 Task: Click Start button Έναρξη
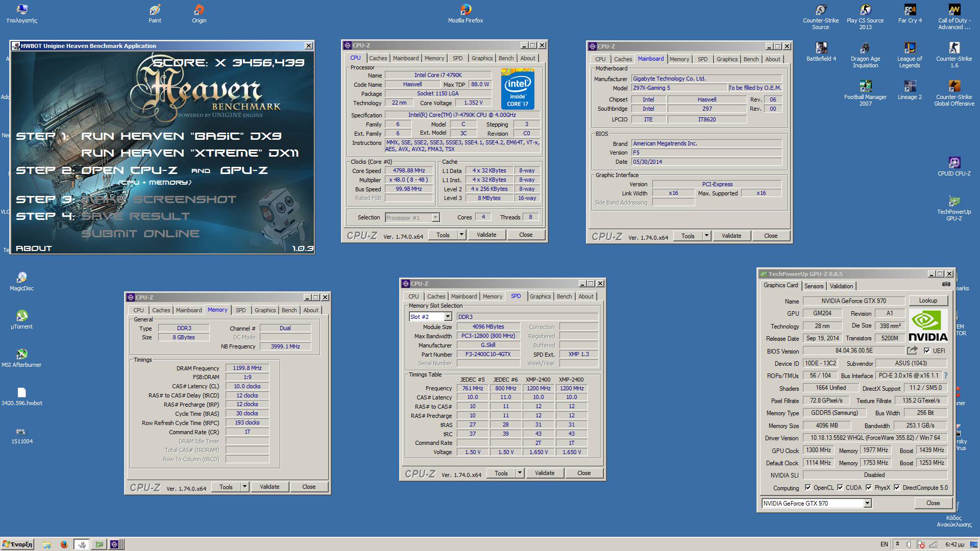(17, 544)
